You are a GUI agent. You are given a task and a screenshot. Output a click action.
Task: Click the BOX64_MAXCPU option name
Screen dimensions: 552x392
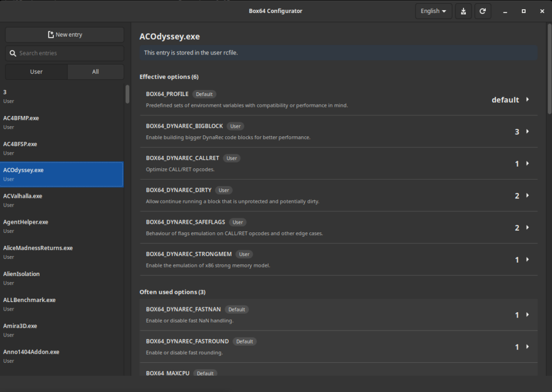pos(168,373)
